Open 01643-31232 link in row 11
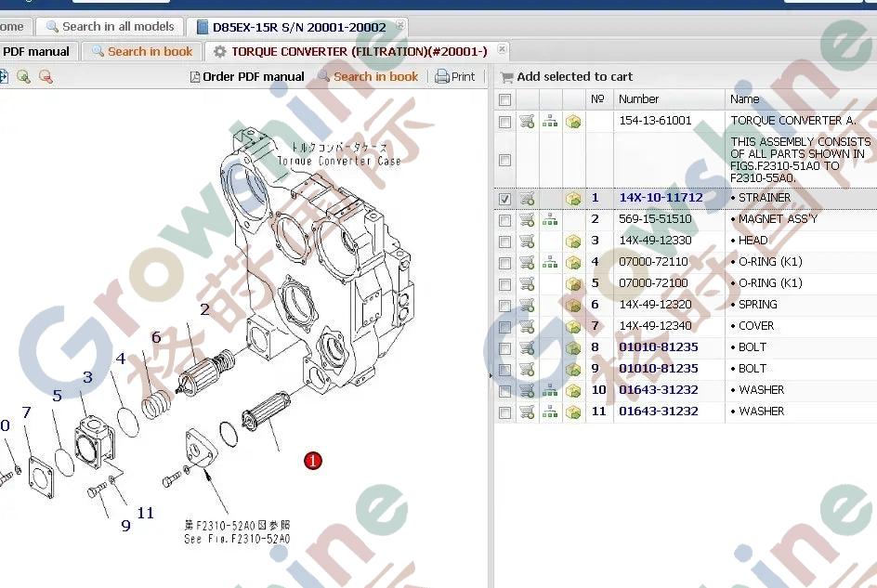The image size is (877, 588). (659, 411)
